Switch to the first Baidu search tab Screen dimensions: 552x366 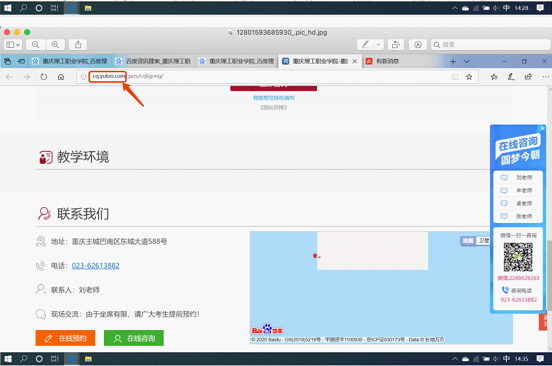pyautogui.click(x=70, y=61)
